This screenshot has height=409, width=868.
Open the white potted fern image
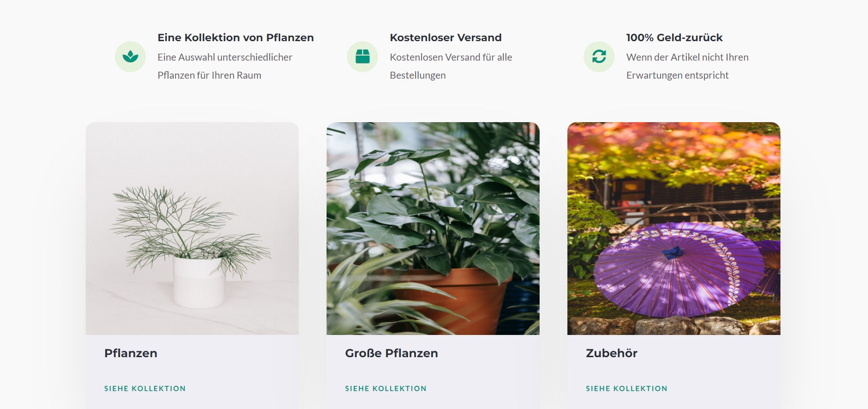192,229
